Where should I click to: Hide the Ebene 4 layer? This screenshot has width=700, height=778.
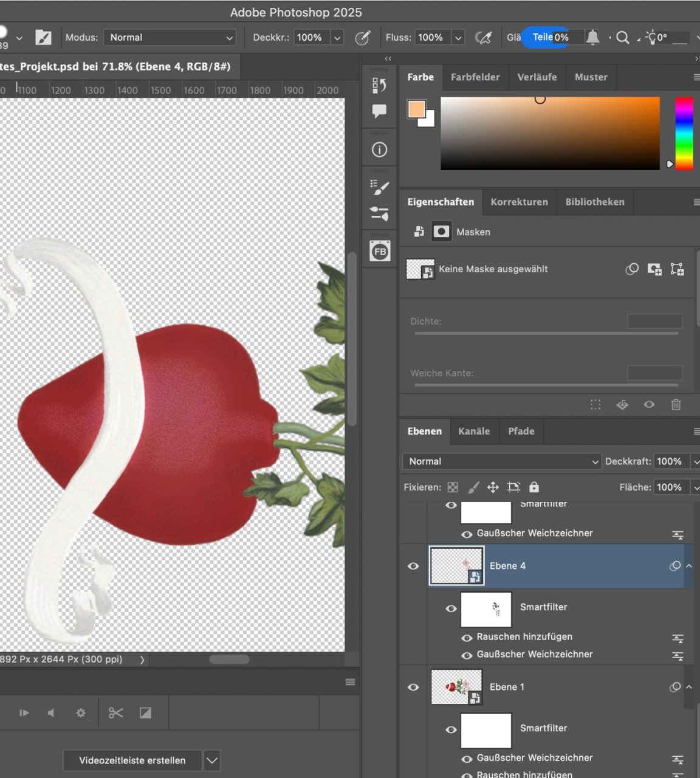[413, 566]
